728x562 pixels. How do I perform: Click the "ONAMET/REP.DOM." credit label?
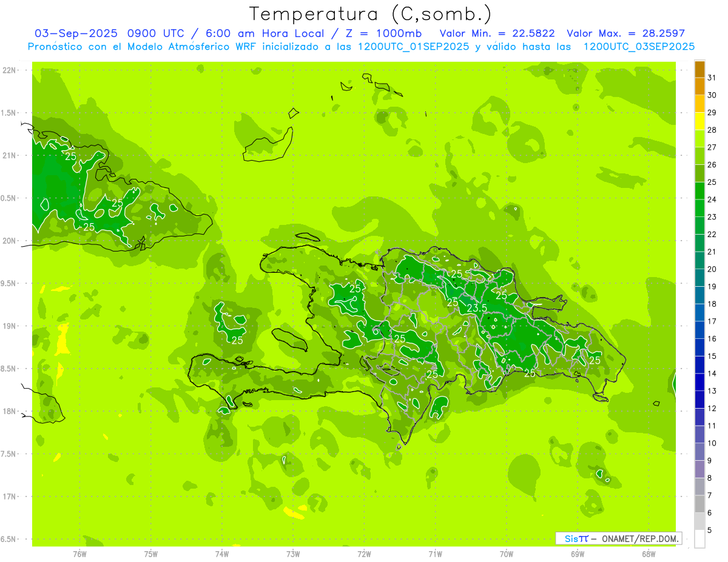point(639,538)
